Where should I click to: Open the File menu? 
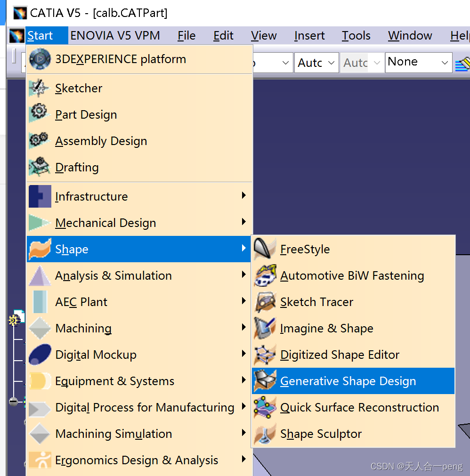pos(186,35)
